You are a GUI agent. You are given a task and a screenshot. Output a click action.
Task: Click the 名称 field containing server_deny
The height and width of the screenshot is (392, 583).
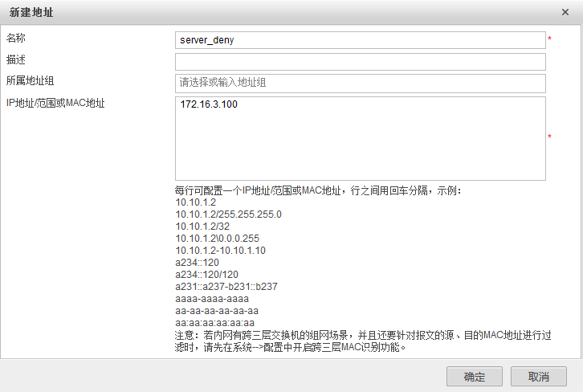360,39
